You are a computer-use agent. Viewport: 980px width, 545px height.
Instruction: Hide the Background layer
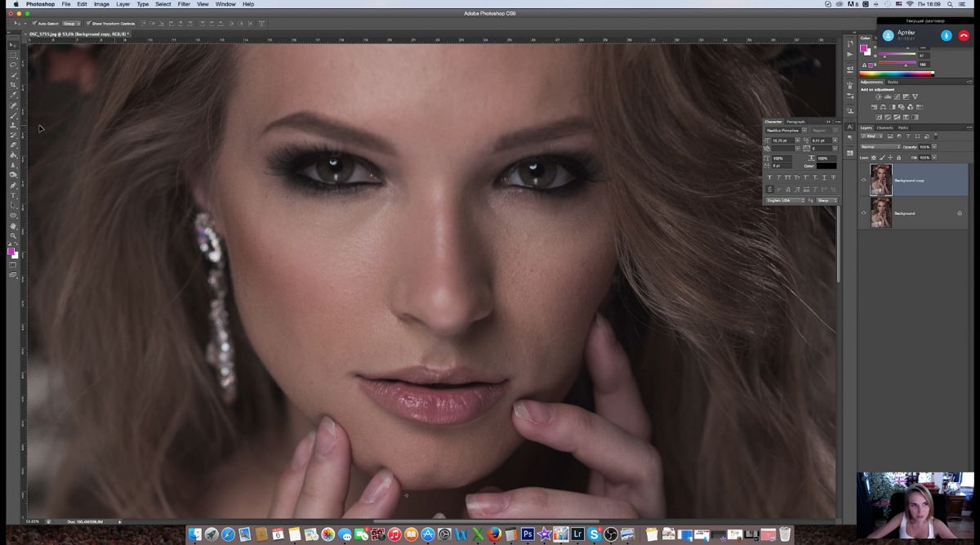coord(863,212)
